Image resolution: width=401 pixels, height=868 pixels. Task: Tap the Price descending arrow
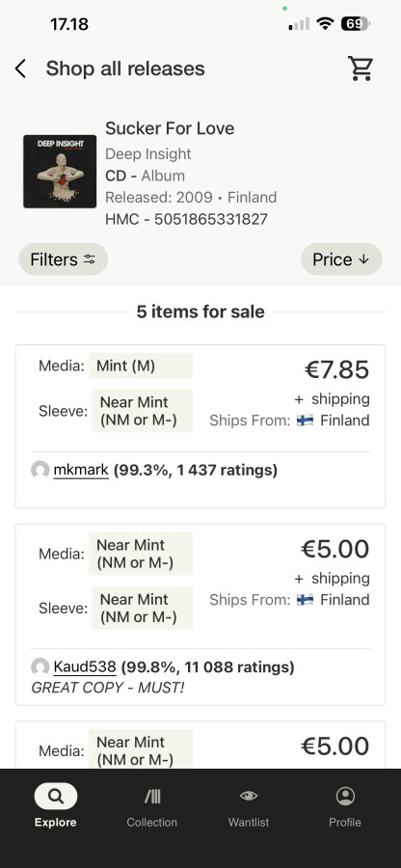363,259
